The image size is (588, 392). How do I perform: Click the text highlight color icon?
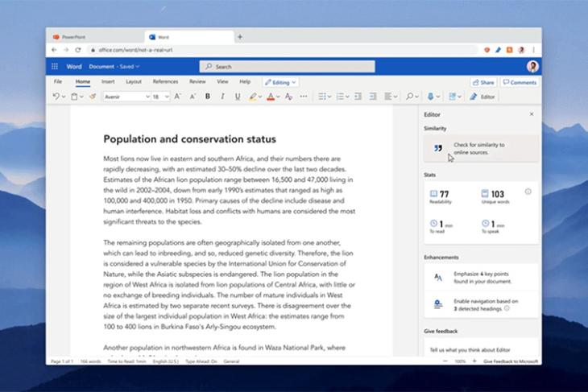point(253,97)
